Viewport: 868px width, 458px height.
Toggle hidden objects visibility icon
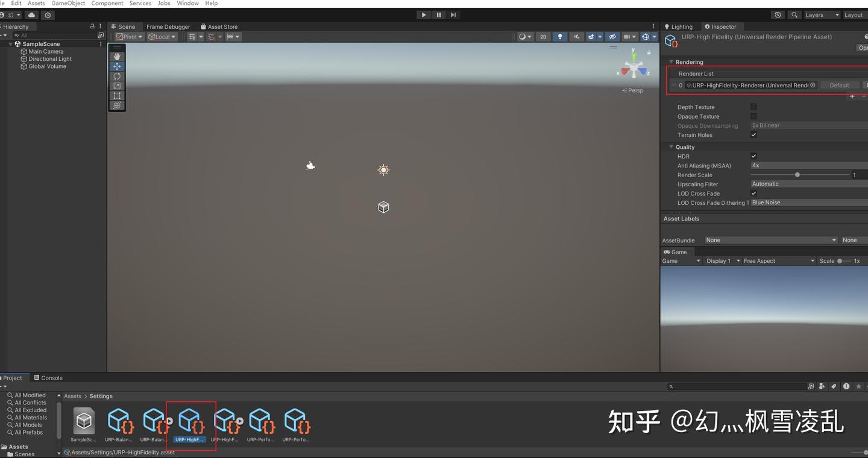612,37
